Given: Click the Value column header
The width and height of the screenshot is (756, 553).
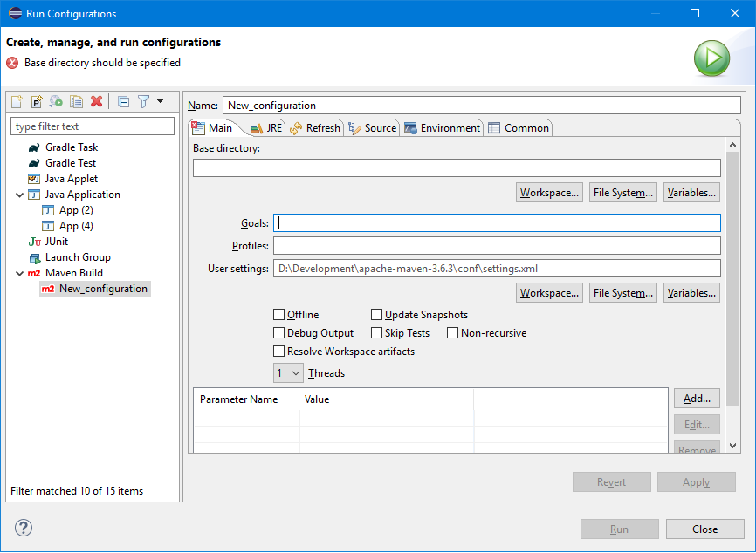Looking at the screenshot, I should pyautogui.click(x=386, y=399).
